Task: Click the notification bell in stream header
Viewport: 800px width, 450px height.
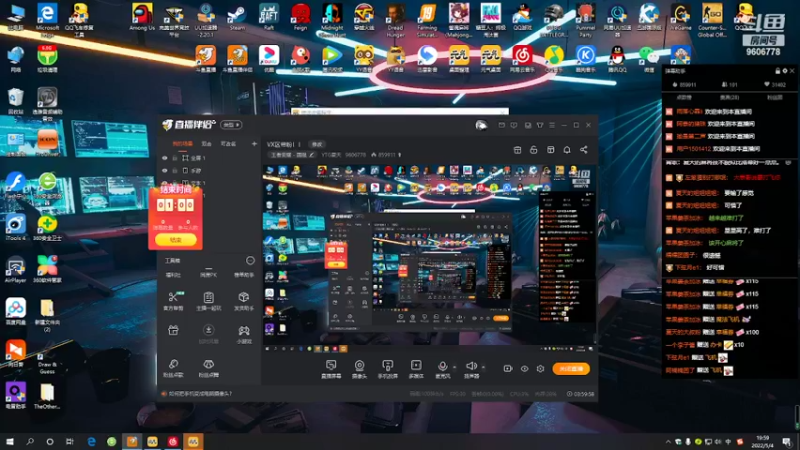Action: [x=567, y=149]
